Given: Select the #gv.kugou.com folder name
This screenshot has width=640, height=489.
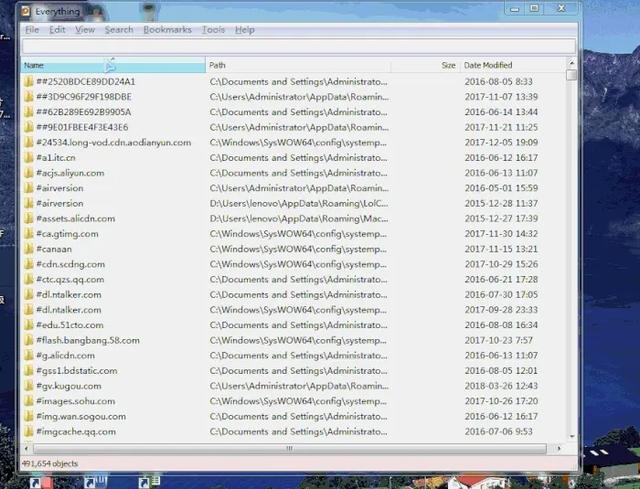Looking at the screenshot, I should pos(69,386).
